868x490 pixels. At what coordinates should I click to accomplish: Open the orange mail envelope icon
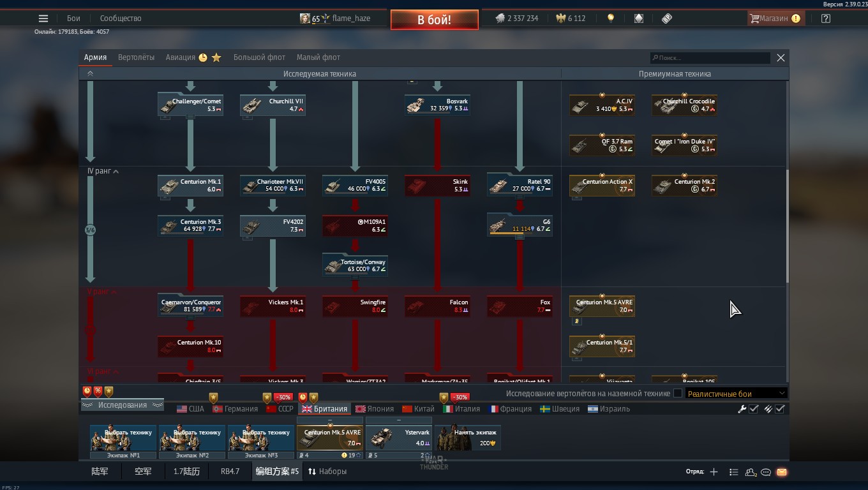coord(782,472)
